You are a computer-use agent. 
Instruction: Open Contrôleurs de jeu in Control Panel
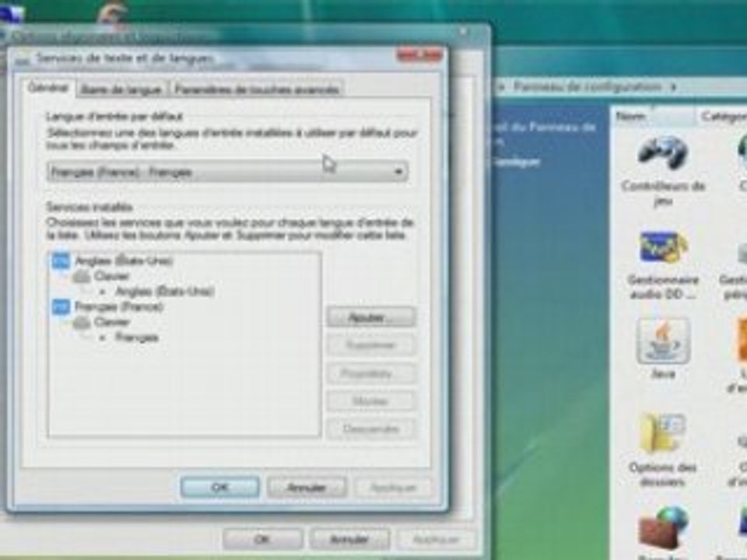pyautogui.click(x=663, y=171)
